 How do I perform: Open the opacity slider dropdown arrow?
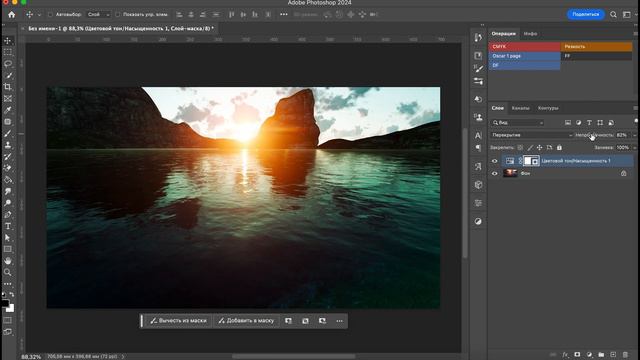pos(635,135)
